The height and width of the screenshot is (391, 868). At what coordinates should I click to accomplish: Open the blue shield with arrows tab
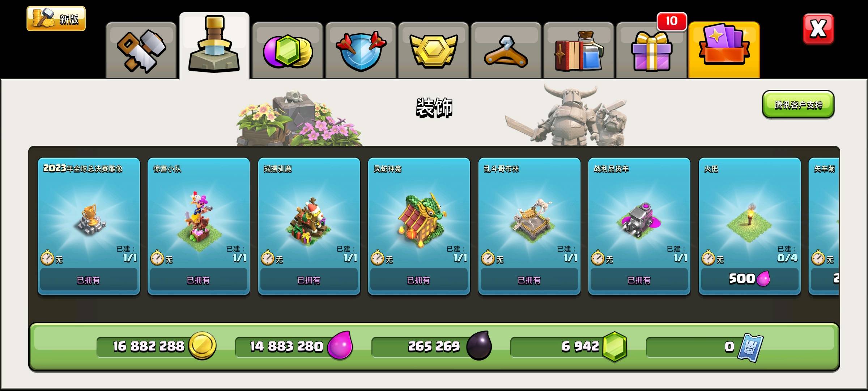click(x=361, y=50)
